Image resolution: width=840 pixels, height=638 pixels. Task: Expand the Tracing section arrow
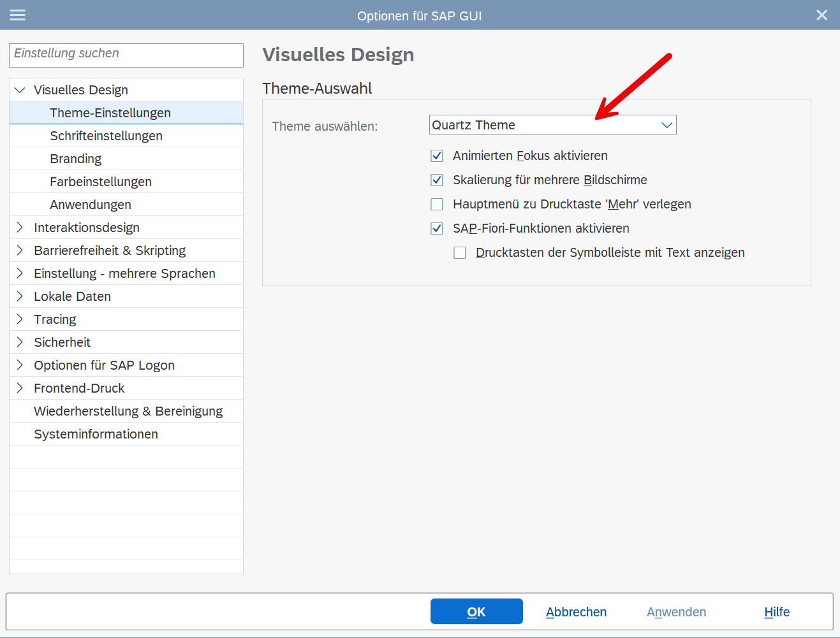(x=20, y=319)
